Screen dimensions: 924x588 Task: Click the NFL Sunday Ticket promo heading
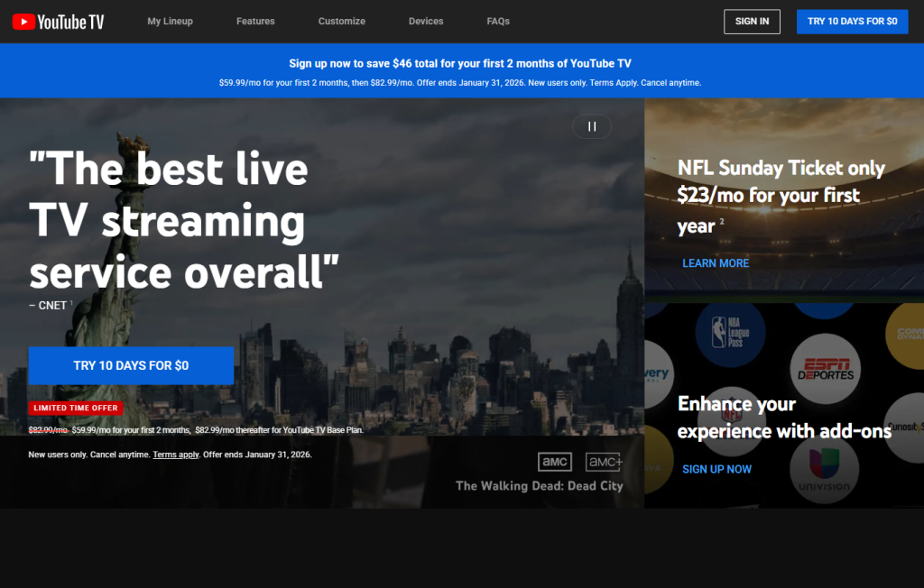(x=781, y=197)
